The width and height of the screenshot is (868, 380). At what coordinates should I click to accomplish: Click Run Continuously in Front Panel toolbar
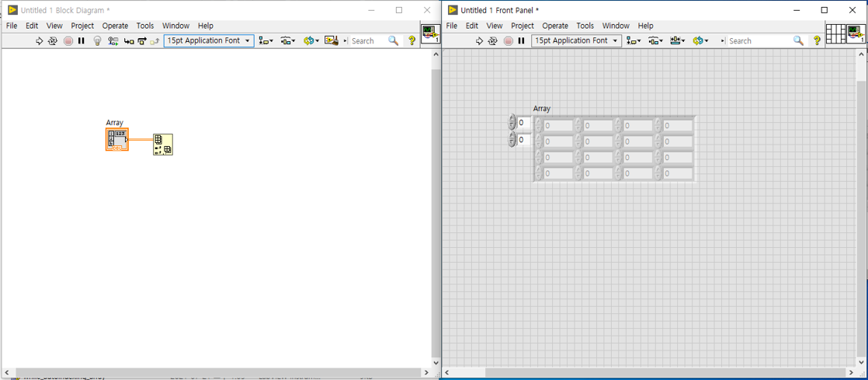493,41
